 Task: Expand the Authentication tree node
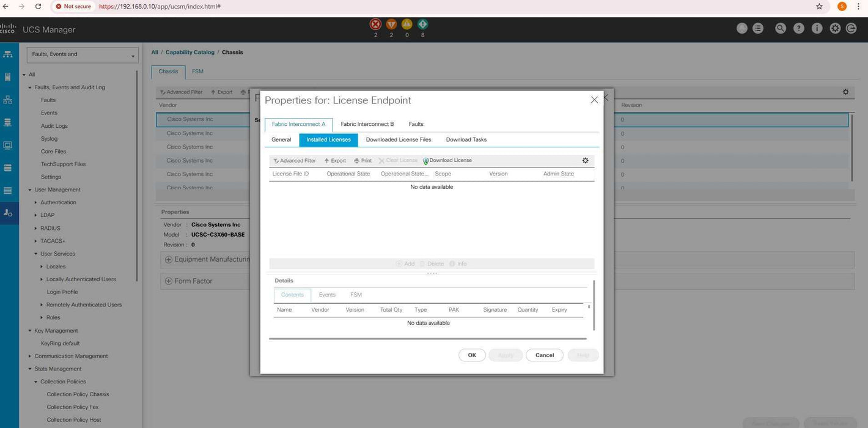click(35, 202)
